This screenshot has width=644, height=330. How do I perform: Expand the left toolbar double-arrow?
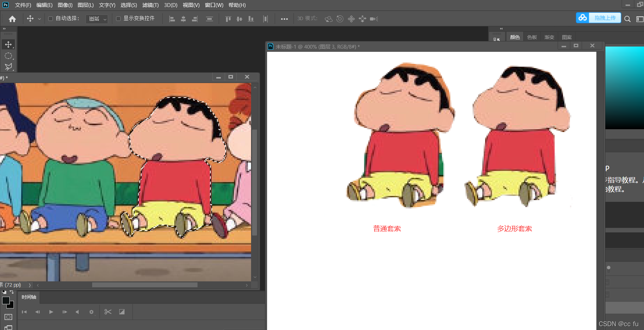coord(4,28)
